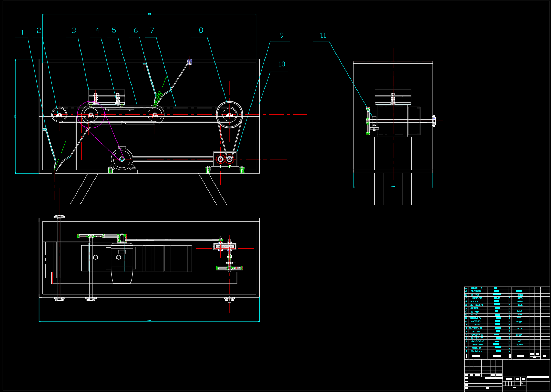Select callout label 3 above front view
The width and height of the screenshot is (551, 392).
[x=74, y=31]
